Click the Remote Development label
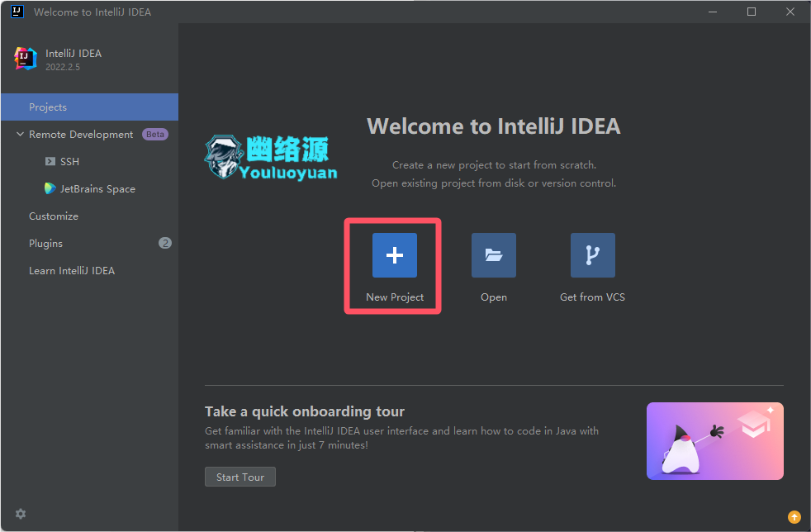 [81, 135]
